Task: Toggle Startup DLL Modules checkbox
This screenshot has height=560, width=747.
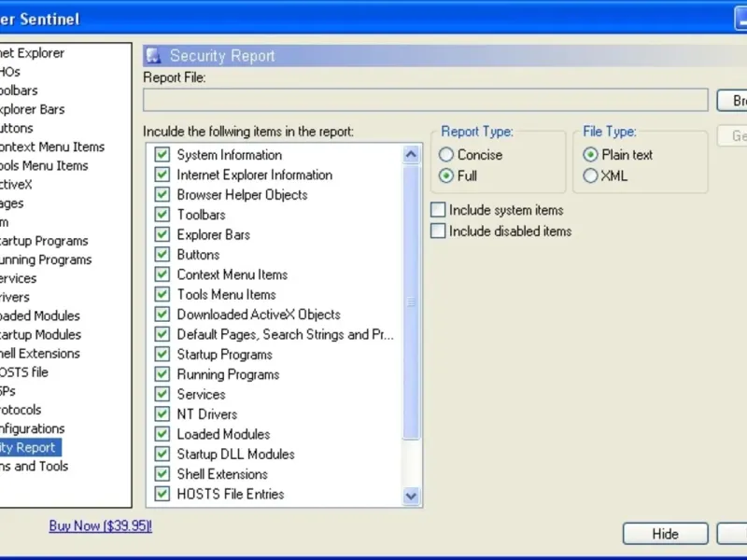Action: tap(162, 455)
